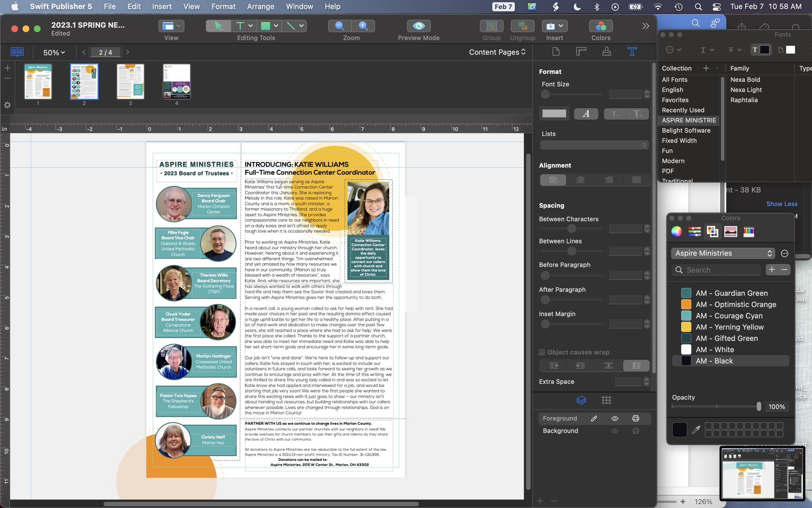Open the Colors panel from toolbar
The width and height of the screenshot is (812, 508).
tap(601, 26)
